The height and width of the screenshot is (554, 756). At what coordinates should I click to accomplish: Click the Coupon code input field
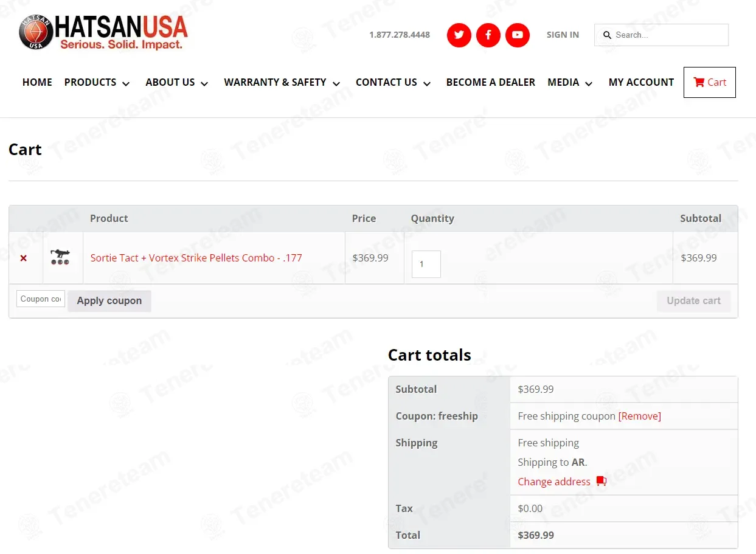click(x=41, y=299)
